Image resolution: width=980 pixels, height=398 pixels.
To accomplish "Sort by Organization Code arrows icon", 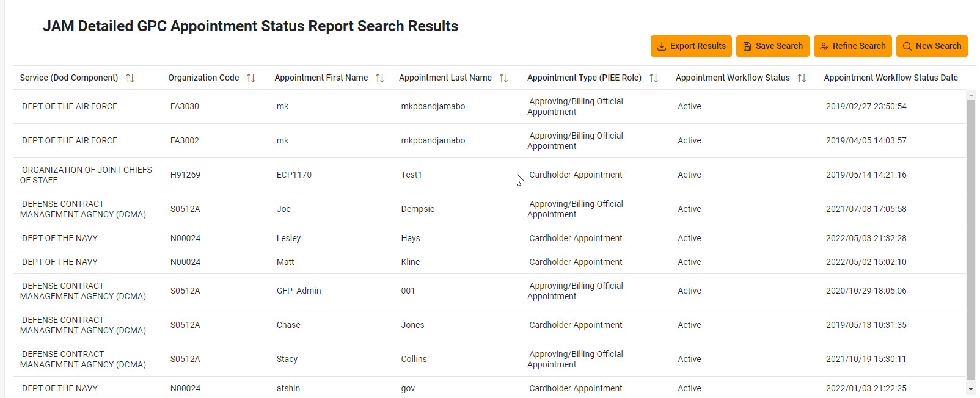I will click(x=251, y=78).
